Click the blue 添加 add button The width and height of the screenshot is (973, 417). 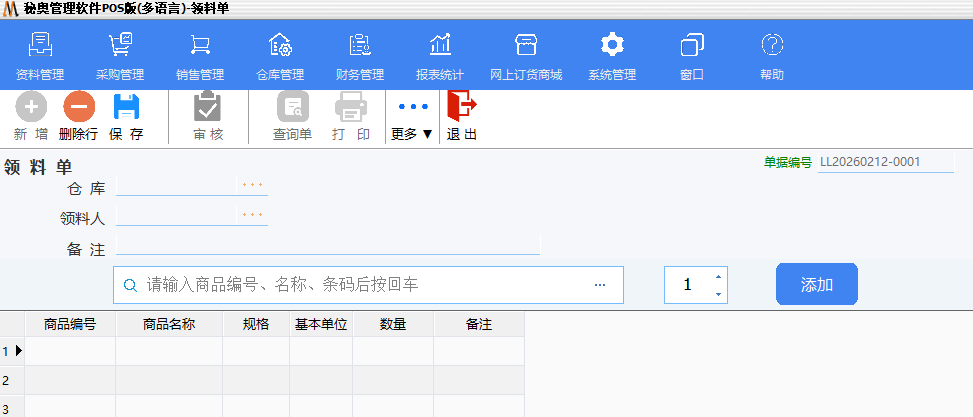[816, 285]
